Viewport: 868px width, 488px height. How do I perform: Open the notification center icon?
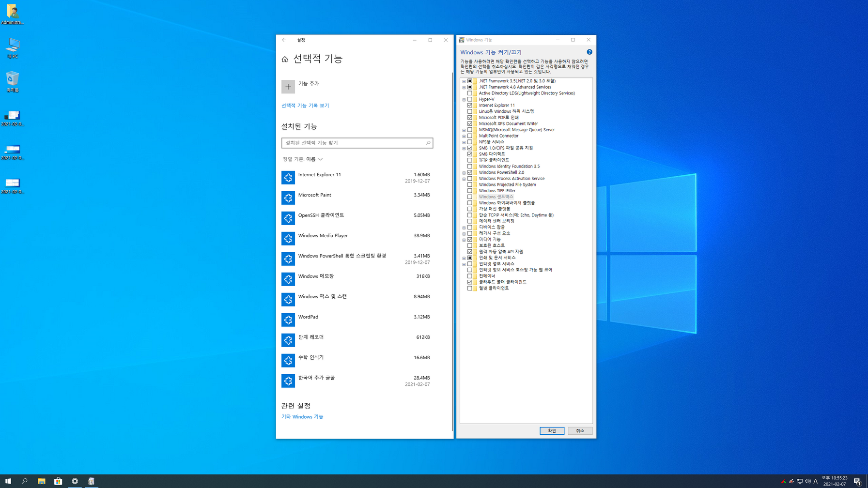857,481
